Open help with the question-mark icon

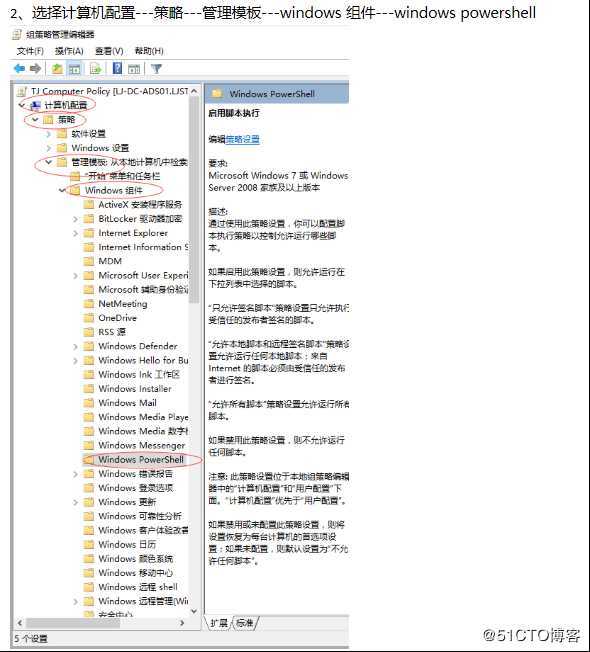118,69
